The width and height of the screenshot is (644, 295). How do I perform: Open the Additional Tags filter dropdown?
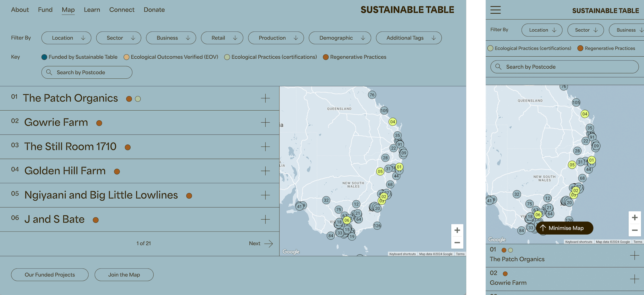pos(408,38)
